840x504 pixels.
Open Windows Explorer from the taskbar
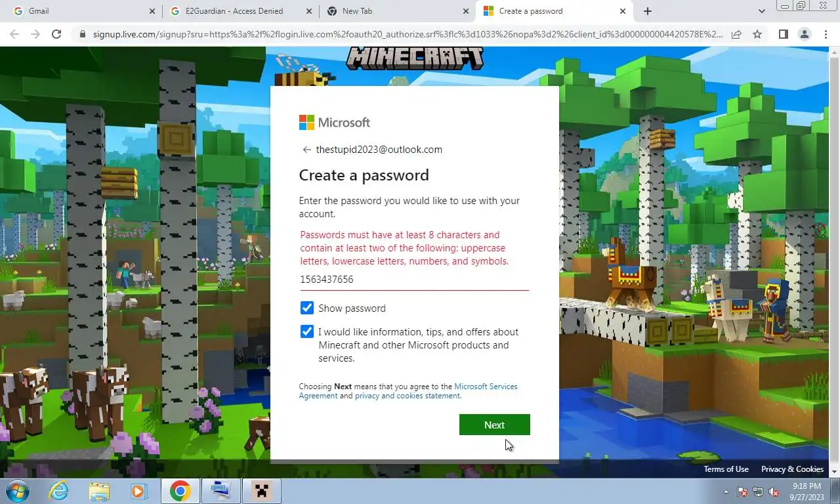coord(99,491)
